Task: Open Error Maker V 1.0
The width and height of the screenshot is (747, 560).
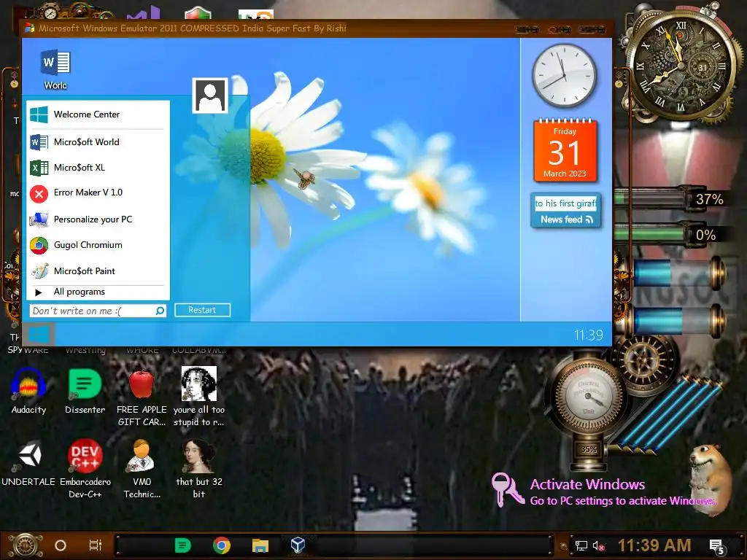Action: tap(98, 192)
